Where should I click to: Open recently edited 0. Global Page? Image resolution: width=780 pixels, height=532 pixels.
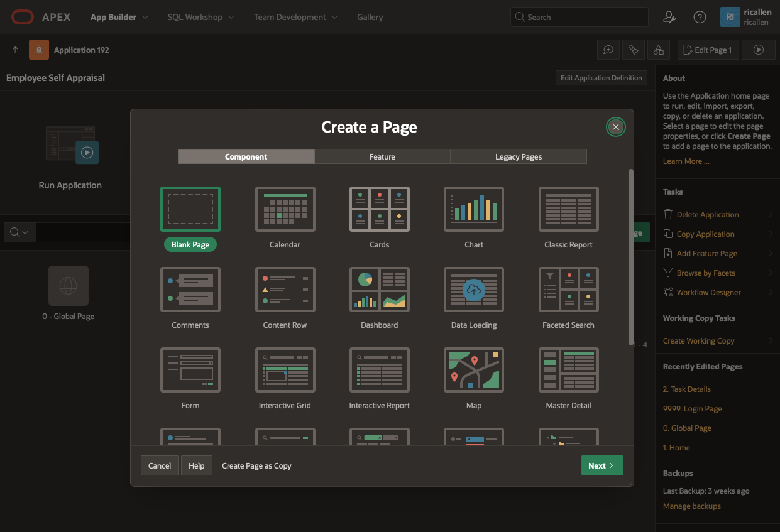pyautogui.click(x=687, y=428)
